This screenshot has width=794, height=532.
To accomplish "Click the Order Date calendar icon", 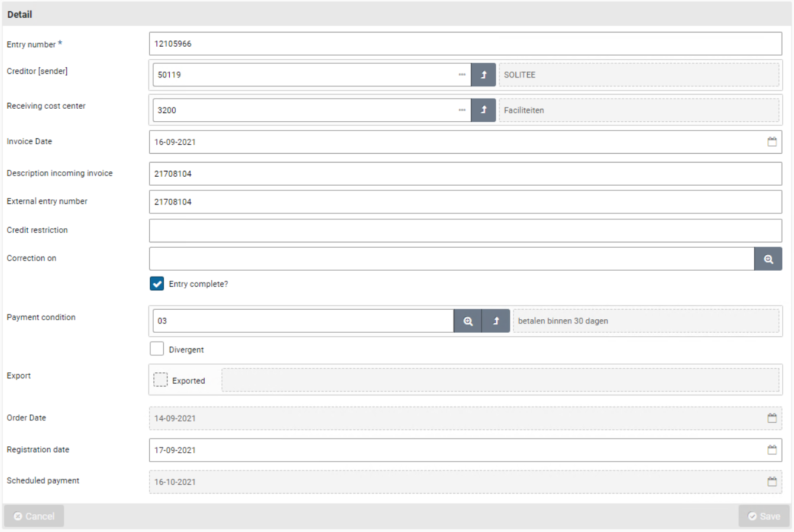I will [772, 418].
